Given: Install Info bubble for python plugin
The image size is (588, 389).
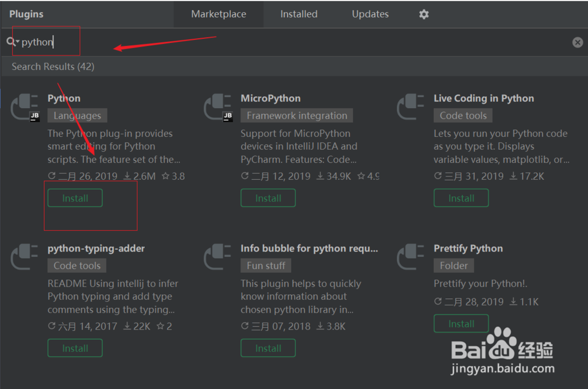Looking at the screenshot, I should (268, 348).
